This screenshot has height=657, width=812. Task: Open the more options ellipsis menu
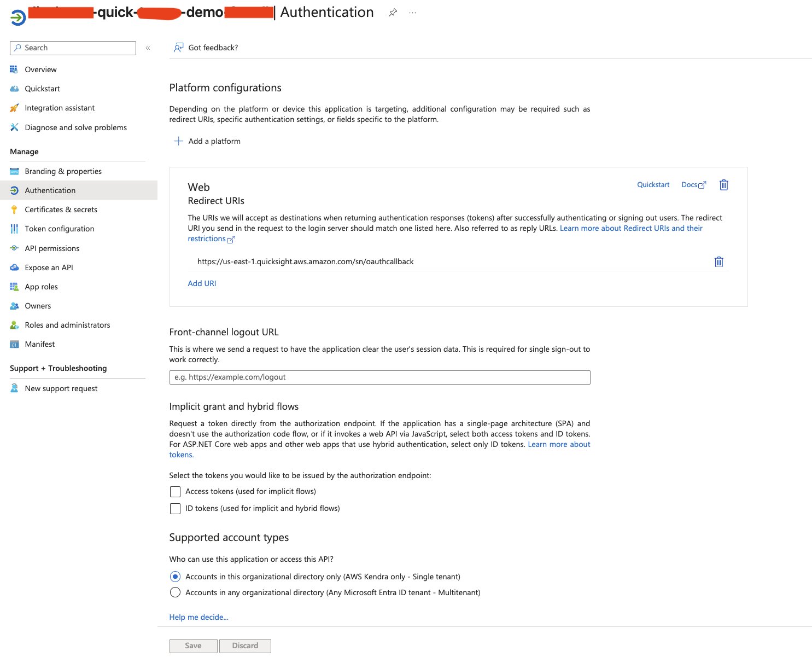click(412, 12)
